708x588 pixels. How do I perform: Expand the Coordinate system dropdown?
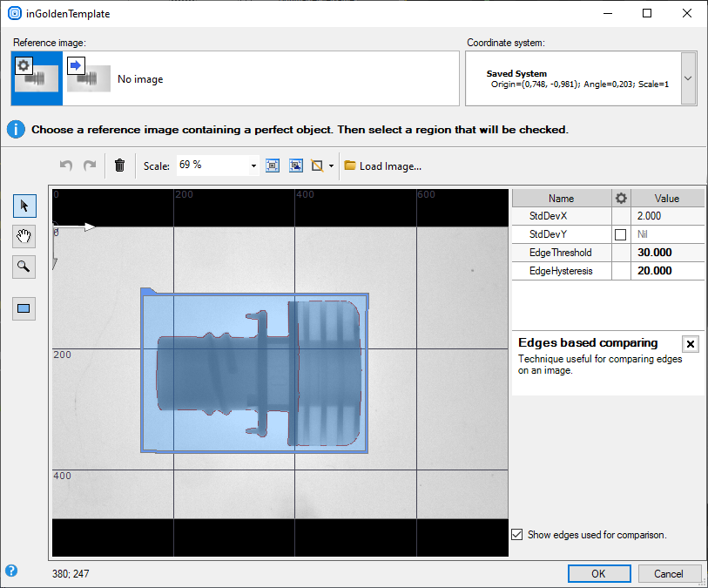coord(688,78)
